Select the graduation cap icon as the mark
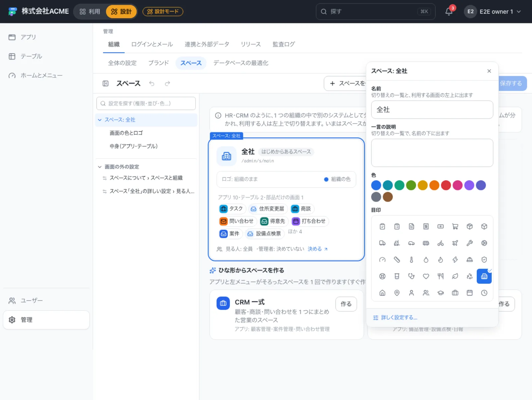This screenshot has width=532, height=400. click(x=441, y=293)
